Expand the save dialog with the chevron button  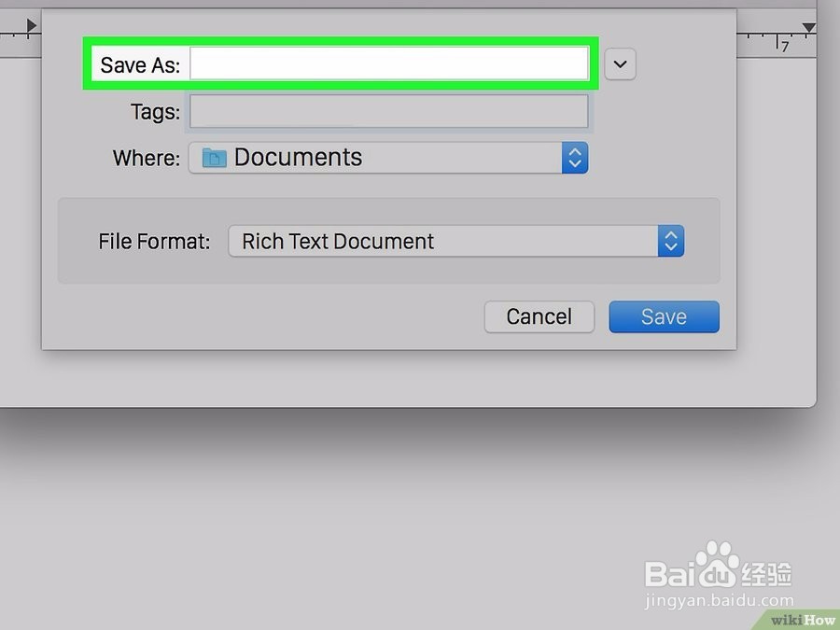(x=620, y=64)
